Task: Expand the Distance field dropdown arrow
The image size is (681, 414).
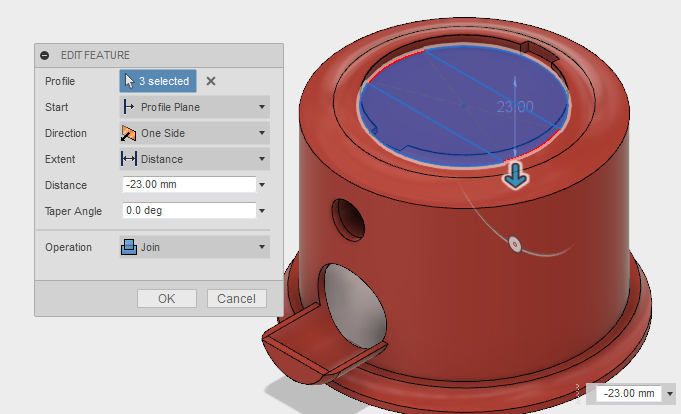Action: (x=262, y=185)
